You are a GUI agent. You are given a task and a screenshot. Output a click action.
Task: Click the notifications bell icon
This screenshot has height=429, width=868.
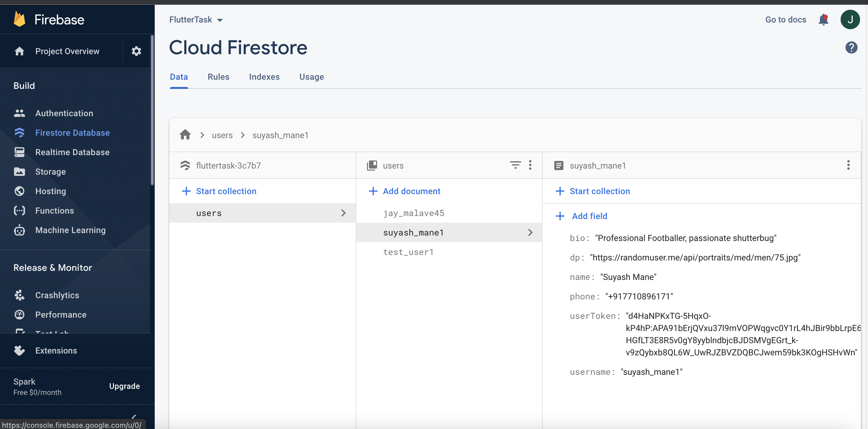tap(823, 20)
